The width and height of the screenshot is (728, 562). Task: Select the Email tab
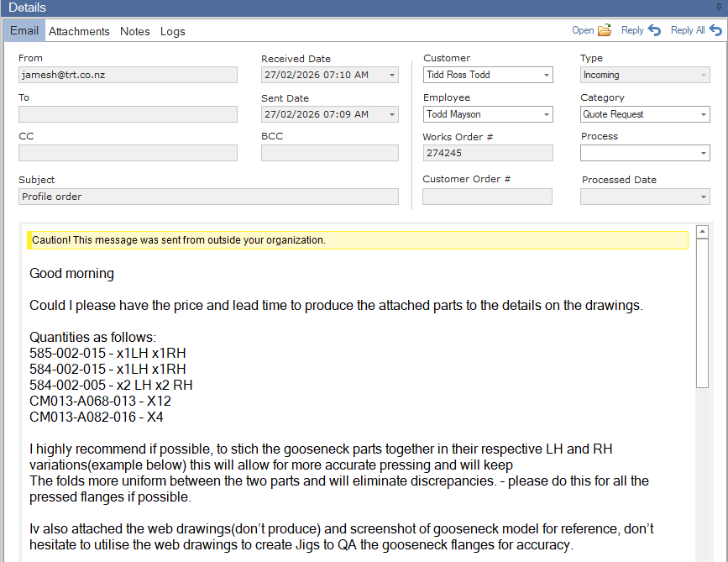pyautogui.click(x=24, y=30)
